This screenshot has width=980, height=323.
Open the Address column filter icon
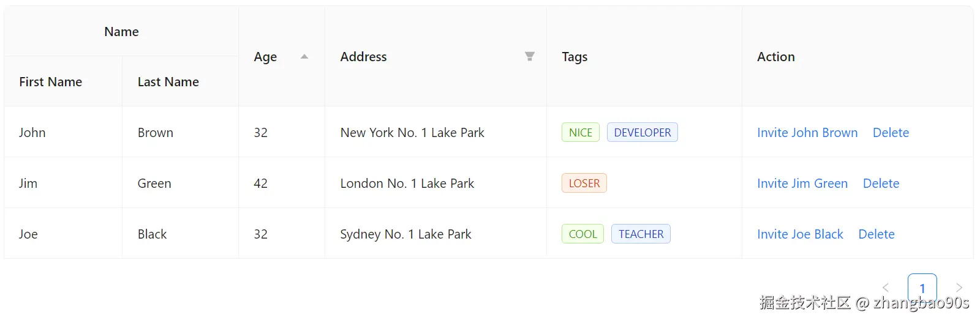pyautogui.click(x=530, y=56)
